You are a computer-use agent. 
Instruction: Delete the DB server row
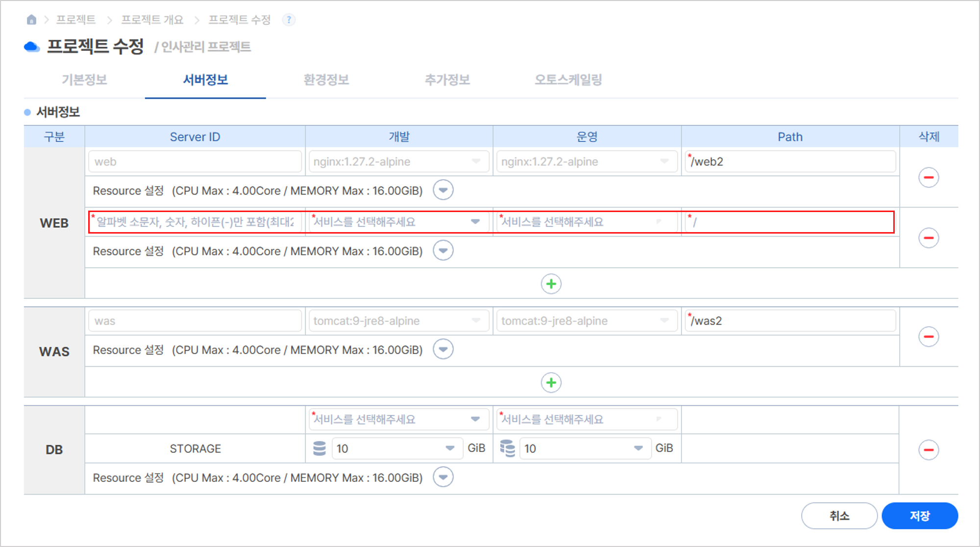pos(929,450)
